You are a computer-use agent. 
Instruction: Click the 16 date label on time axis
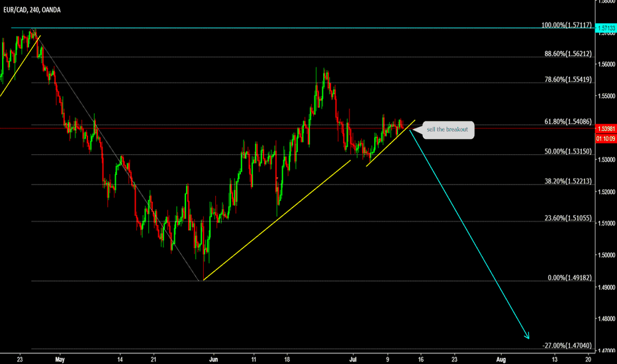(420, 359)
